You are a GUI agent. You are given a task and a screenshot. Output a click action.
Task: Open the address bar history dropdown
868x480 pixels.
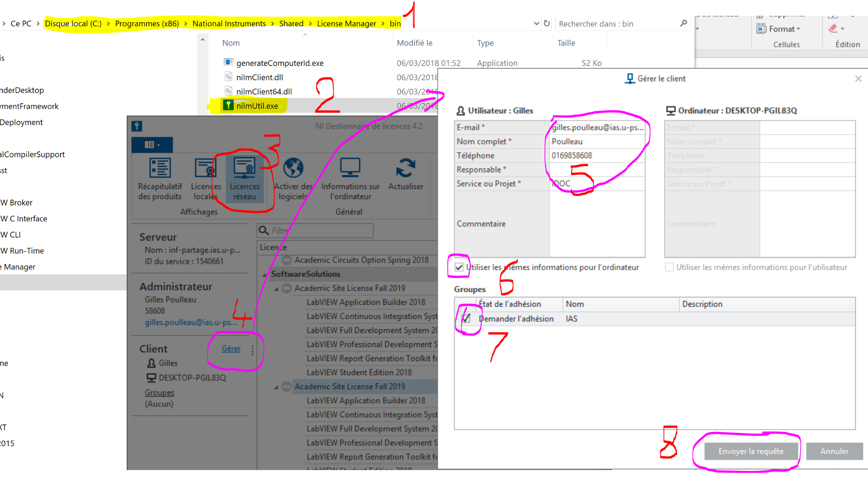click(536, 23)
